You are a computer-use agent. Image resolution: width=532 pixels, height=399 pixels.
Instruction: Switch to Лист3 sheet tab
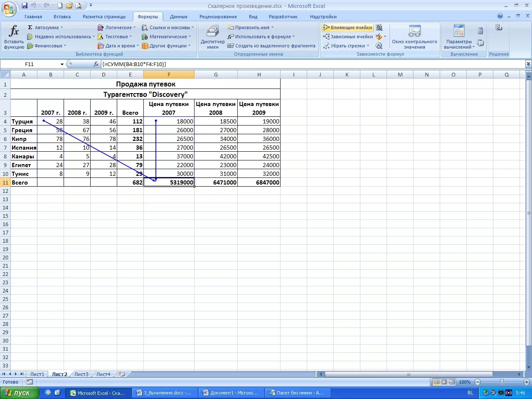click(x=81, y=374)
